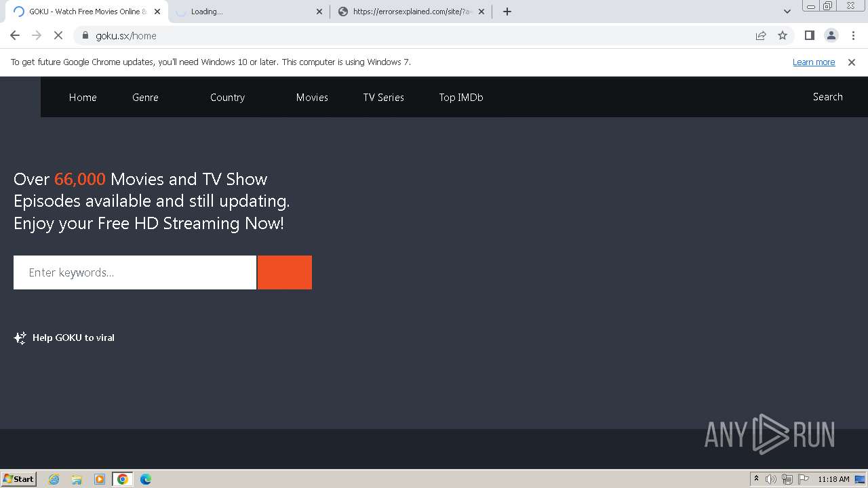Click the forward navigation arrow

click(x=37, y=36)
